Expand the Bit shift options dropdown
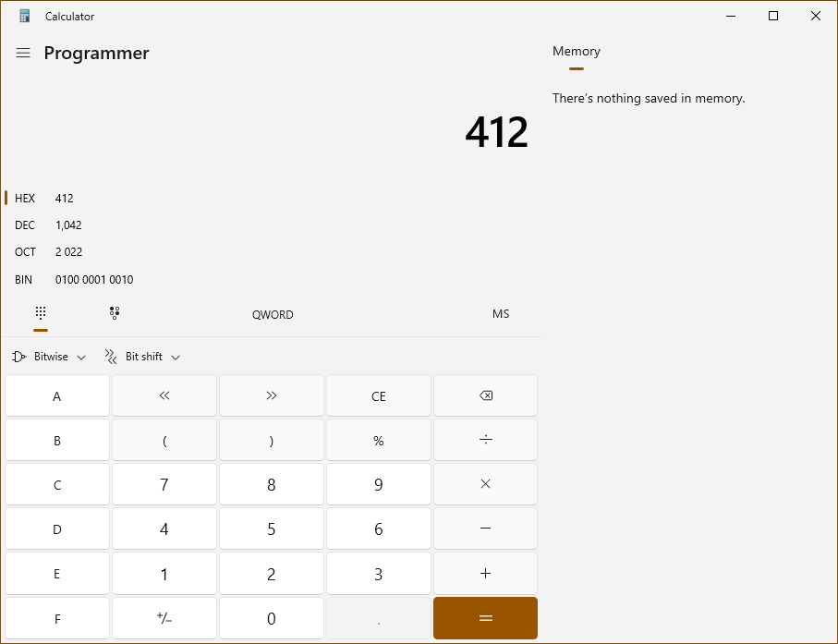Screen dimensions: 838x644 (142, 357)
